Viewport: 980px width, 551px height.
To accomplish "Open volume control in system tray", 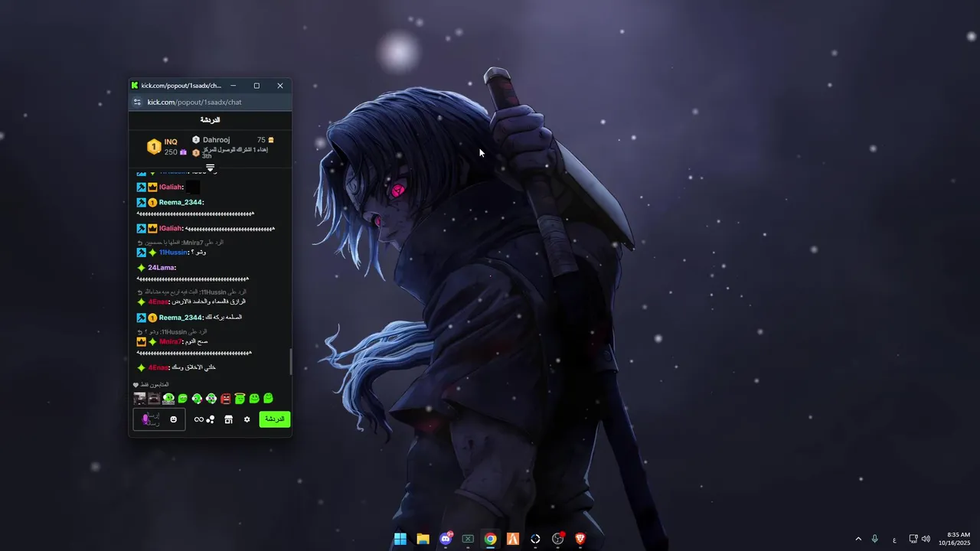I will coord(926,539).
